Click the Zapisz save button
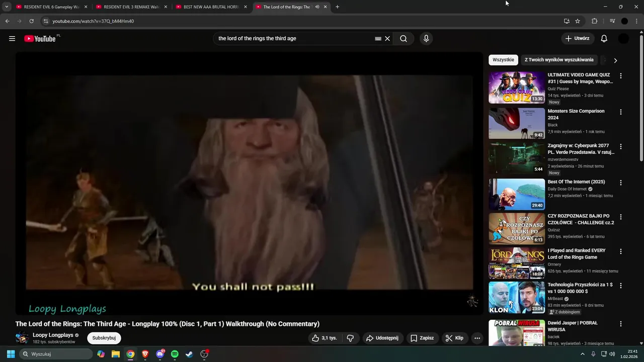 click(422, 338)
